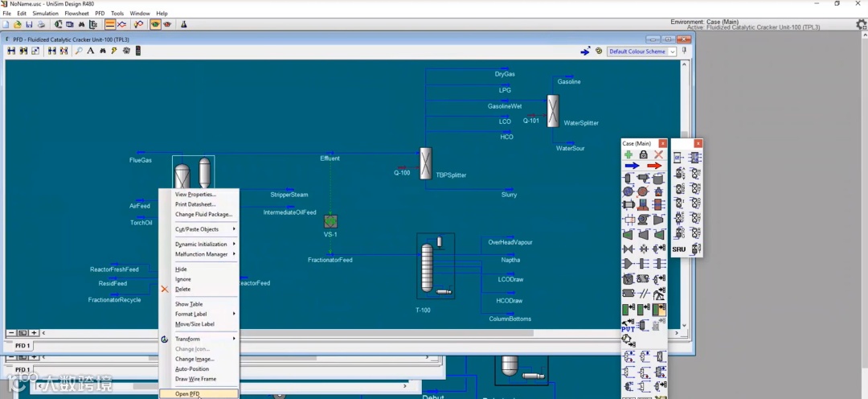
Task: Save the case with the floppy disk icon
Action: click(29, 24)
